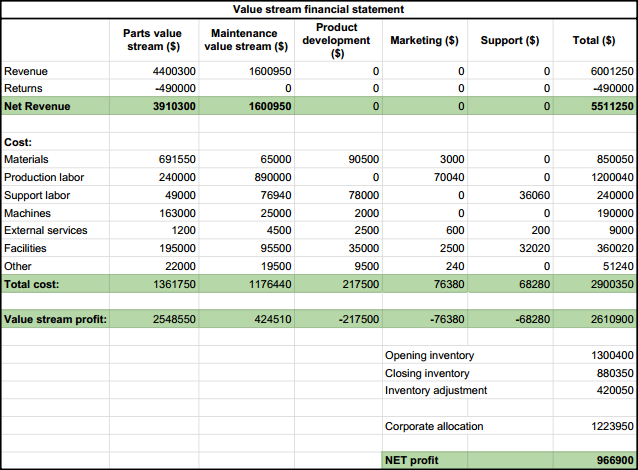Select the Total ($) column header
The width and height of the screenshot is (638, 470).
pyautogui.click(x=594, y=40)
